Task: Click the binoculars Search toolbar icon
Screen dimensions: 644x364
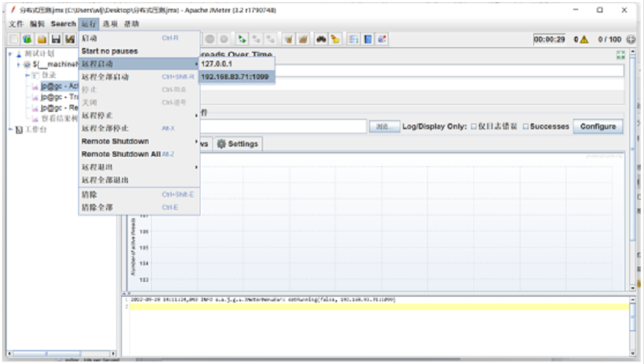Action: 321,40
